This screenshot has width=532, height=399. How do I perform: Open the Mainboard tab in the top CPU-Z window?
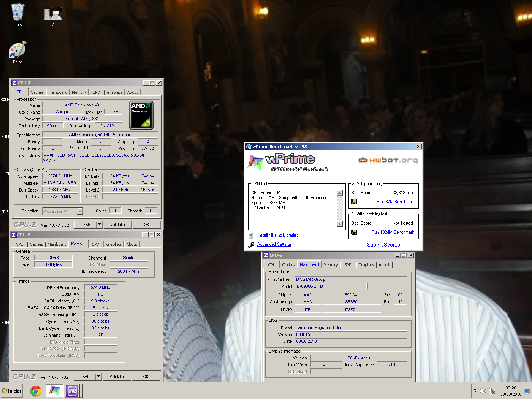point(58,92)
